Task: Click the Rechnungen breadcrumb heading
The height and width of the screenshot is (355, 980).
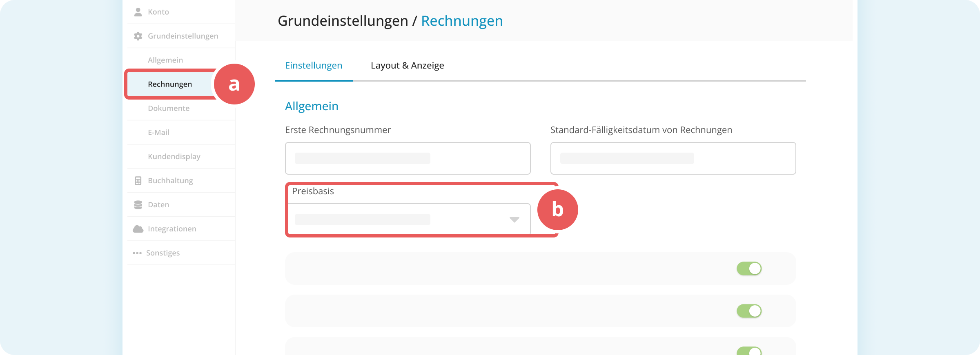Action: click(x=462, y=20)
